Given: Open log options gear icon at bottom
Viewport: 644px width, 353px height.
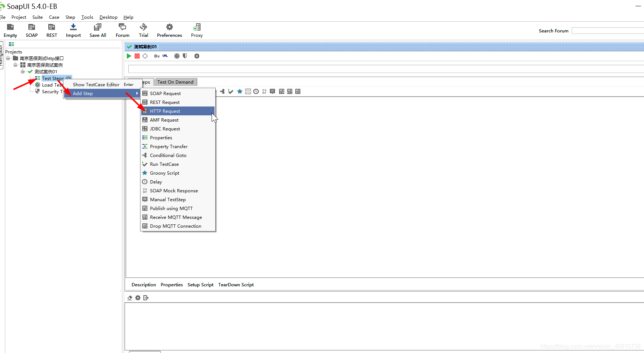Looking at the screenshot, I should [138, 298].
